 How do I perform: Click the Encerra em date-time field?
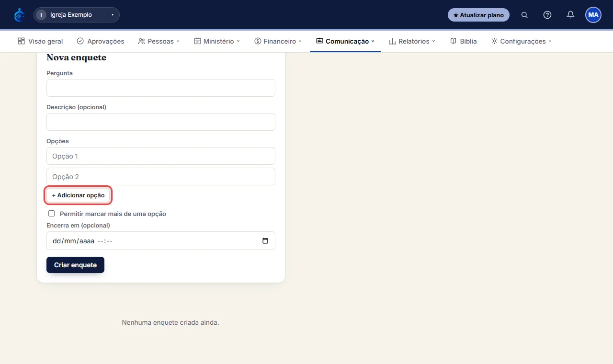coord(161,241)
